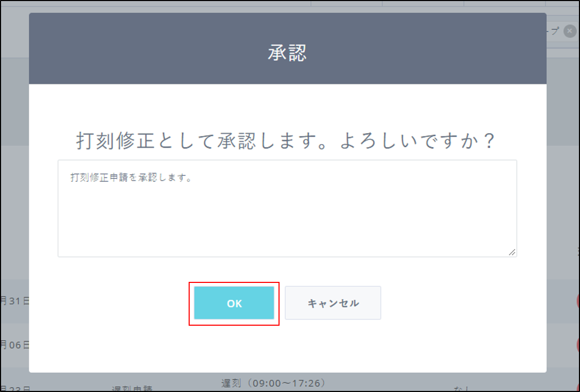The image size is (580, 392).
Task: Click the 23日 date cell at bottom left
Action: [x=15, y=389]
